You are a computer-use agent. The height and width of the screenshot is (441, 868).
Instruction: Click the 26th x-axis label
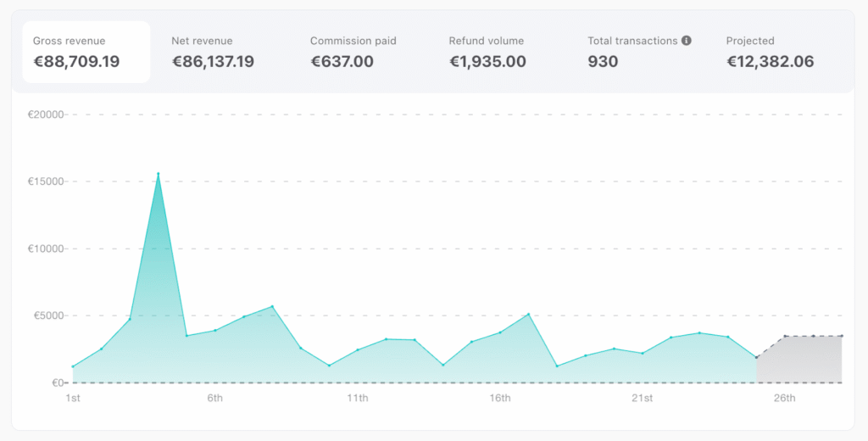784,399
